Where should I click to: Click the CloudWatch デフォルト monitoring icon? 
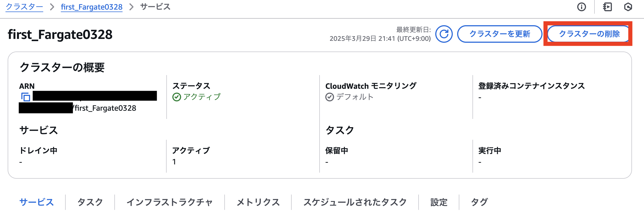coord(329,97)
